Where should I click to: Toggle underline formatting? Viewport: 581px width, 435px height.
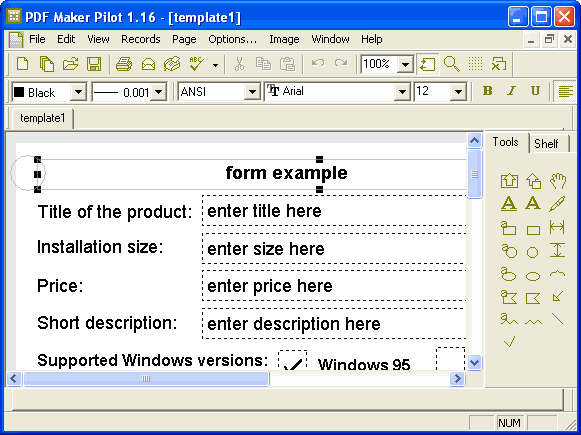[x=535, y=91]
